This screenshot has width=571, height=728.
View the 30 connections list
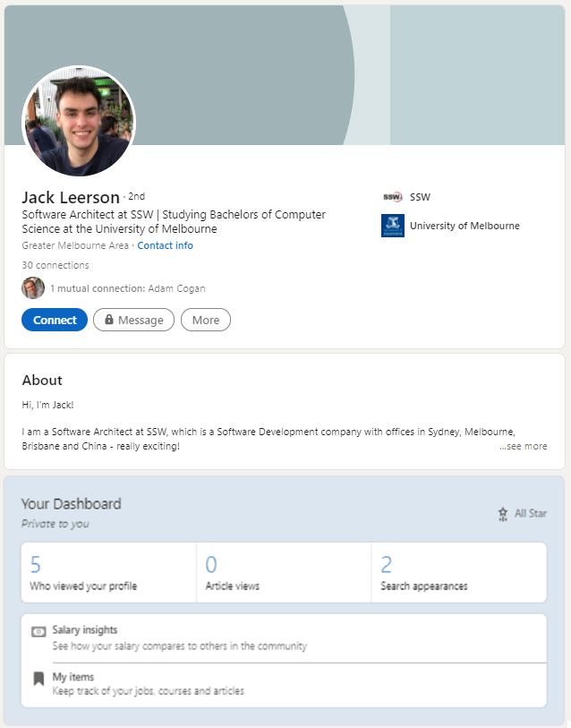click(x=55, y=265)
